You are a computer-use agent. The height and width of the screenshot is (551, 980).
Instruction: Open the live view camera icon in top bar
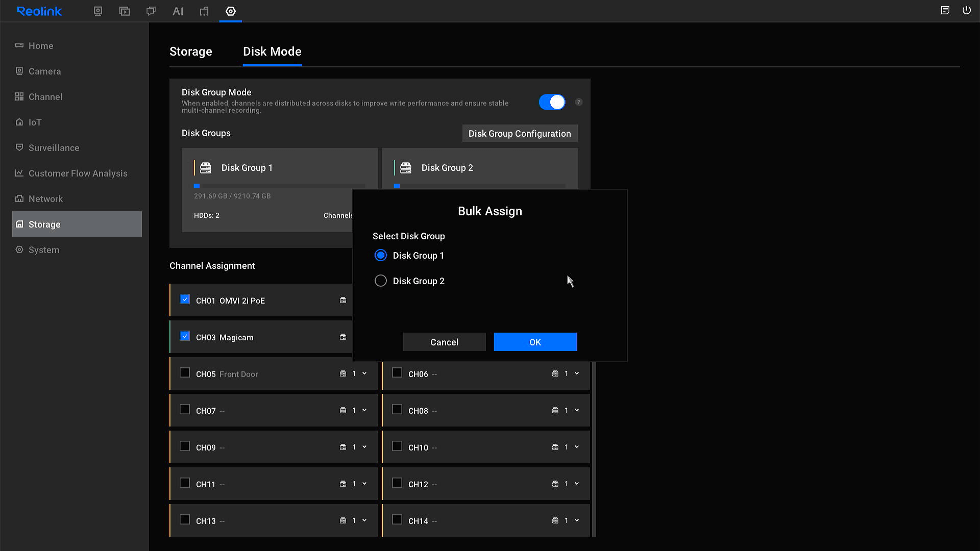click(x=98, y=11)
